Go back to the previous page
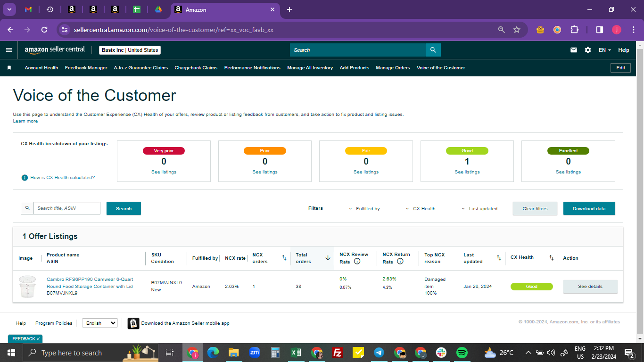This screenshot has width=644, height=362. click(x=10, y=30)
